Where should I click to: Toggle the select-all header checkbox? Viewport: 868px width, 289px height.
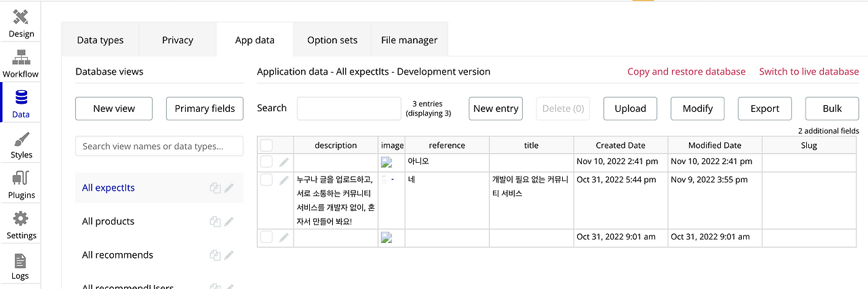click(267, 145)
